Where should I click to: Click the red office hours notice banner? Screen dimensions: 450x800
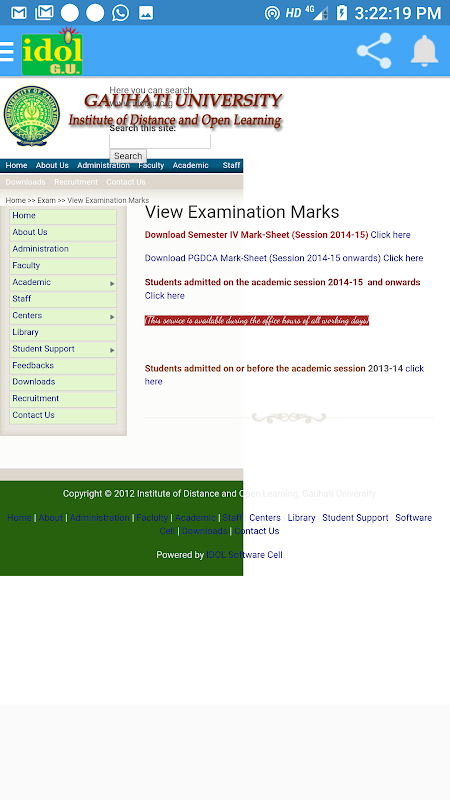click(x=257, y=320)
